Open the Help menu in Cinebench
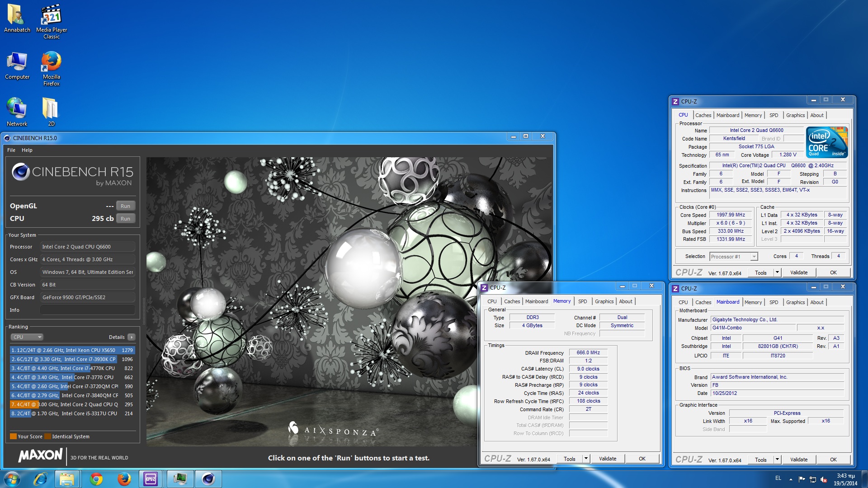The height and width of the screenshot is (488, 868). coord(27,150)
